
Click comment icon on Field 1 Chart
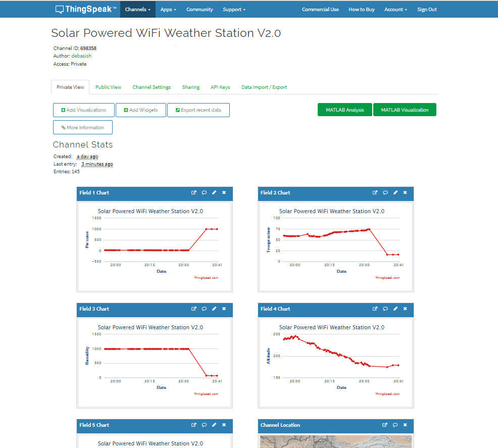pyautogui.click(x=204, y=192)
